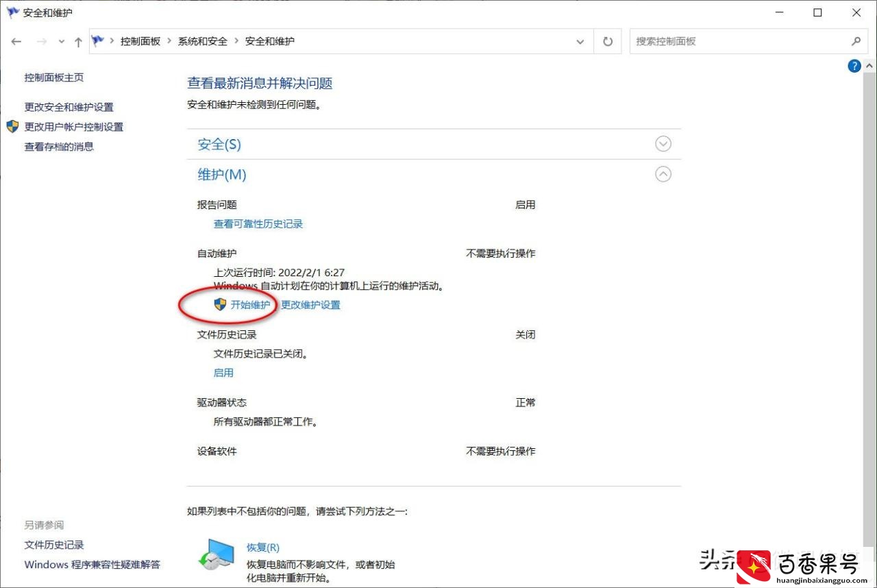Click the 查看最新消息并解决问题 heading
The image size is (877, 588).
click(260, 84)
